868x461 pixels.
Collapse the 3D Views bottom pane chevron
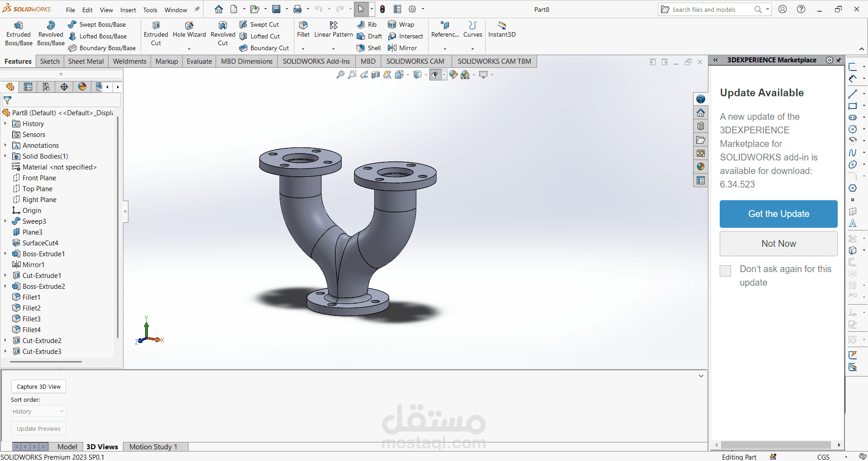click(x=701, y=376)
